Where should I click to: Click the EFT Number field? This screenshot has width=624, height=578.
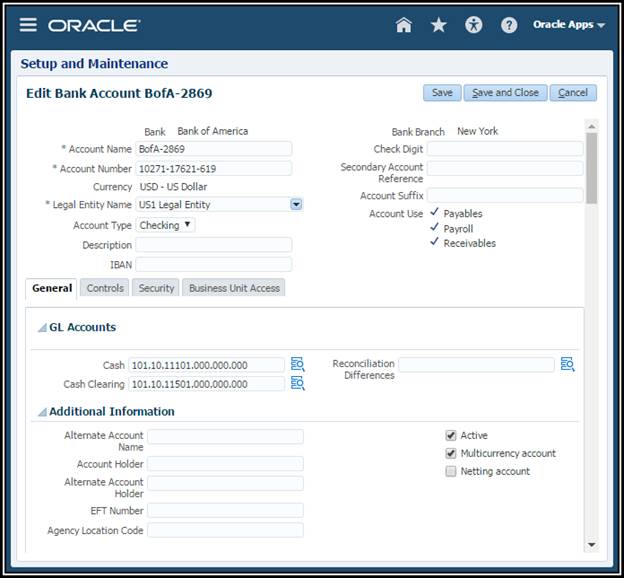pos(225,510)
